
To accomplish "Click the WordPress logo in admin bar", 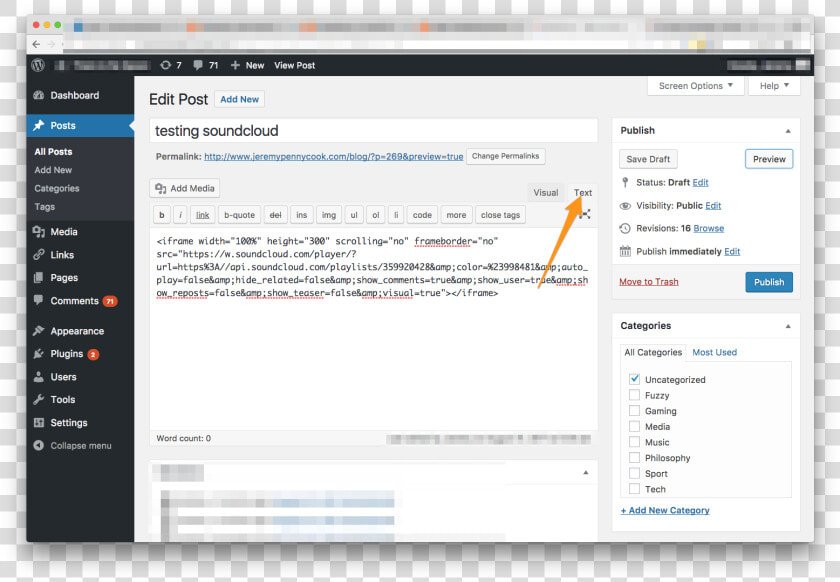I will coord(38,65).
